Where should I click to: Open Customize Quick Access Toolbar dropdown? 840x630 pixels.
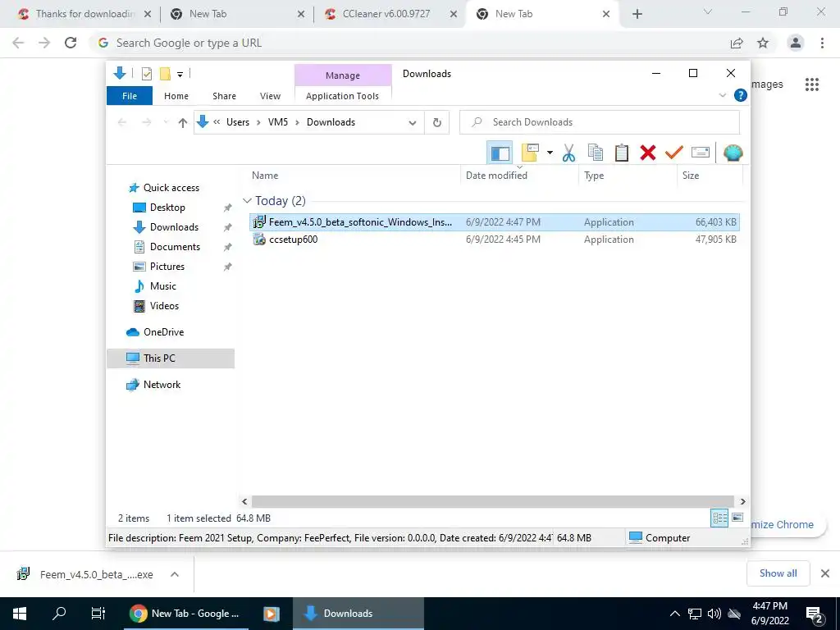click(x=180, y=75)
